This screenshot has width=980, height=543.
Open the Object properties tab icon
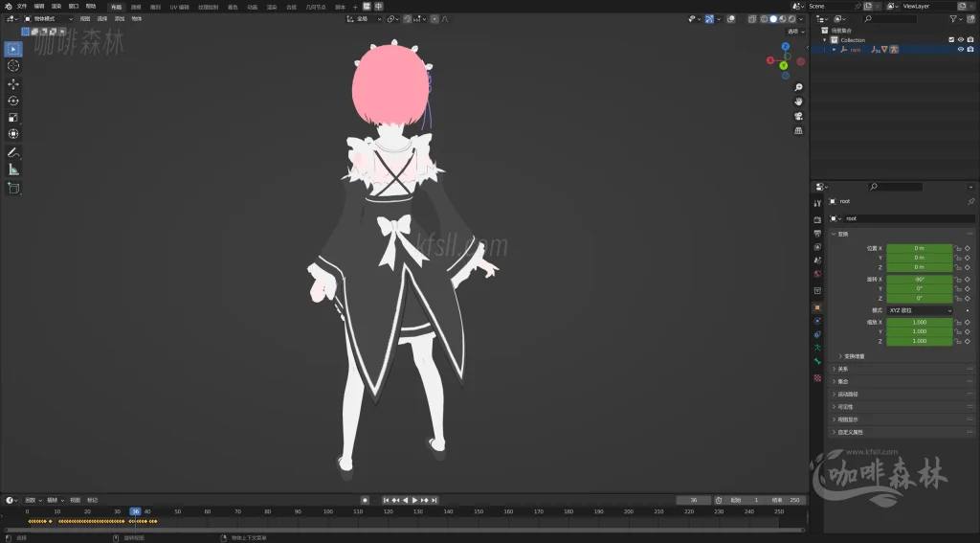click(817, 307)
